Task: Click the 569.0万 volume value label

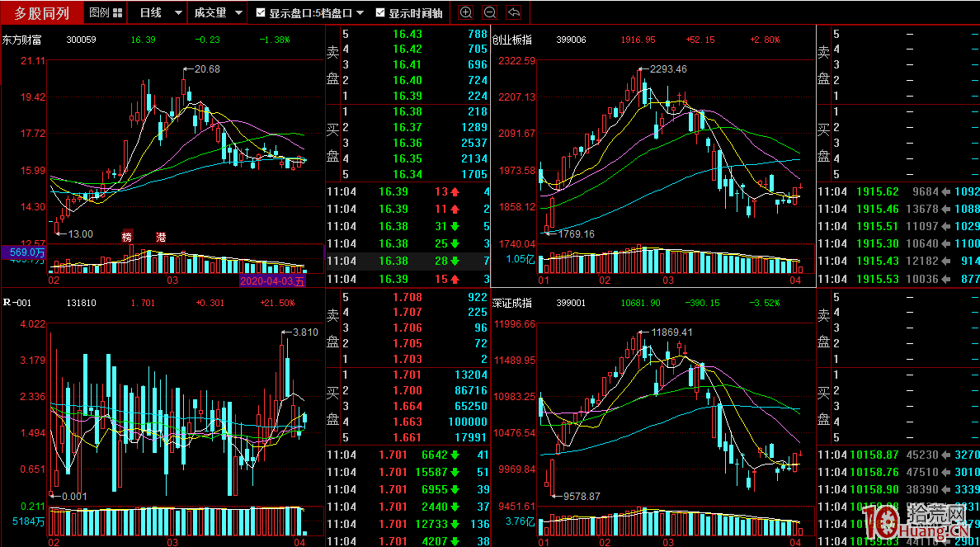Action: coord(25,252)
